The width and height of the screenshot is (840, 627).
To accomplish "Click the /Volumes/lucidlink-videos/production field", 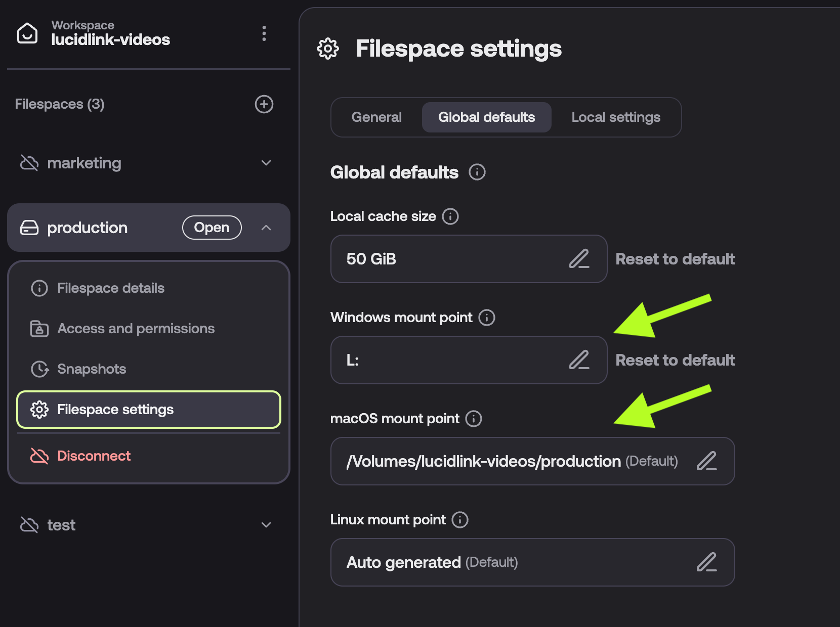I will (x=532, y=461).
